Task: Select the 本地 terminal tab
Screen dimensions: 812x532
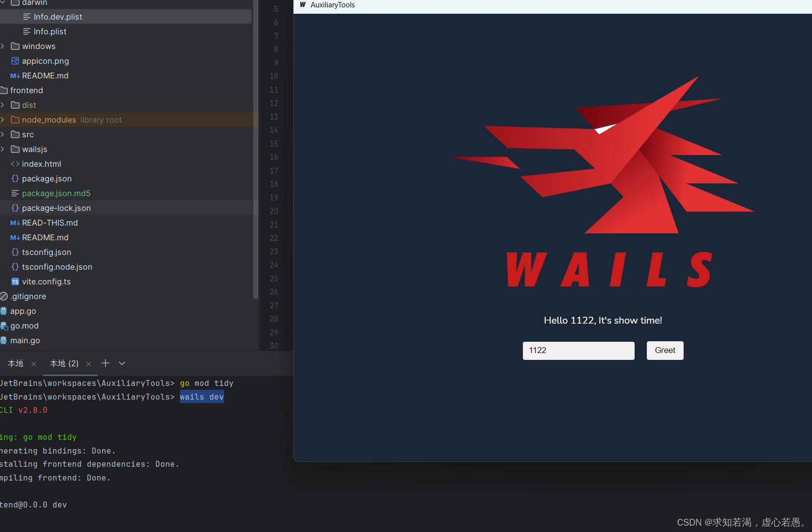Action: click(x=15, y=363)
